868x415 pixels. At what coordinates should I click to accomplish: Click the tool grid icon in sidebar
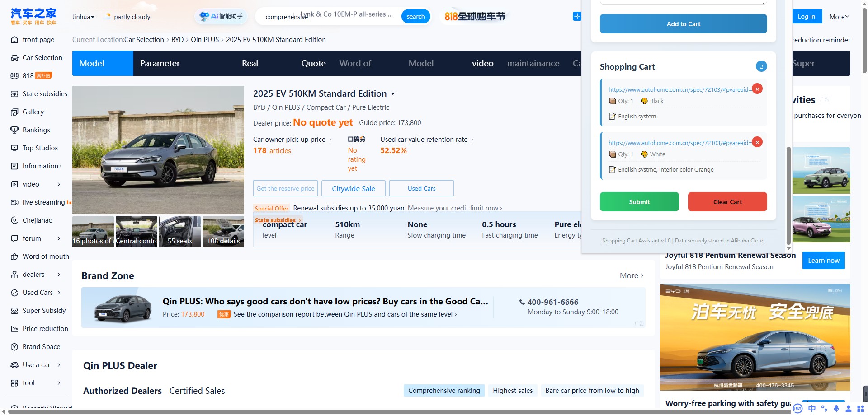[14, 383]
